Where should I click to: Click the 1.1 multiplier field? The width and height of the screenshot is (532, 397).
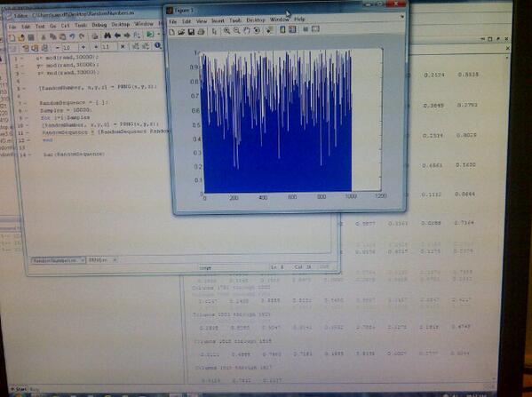click(x=109, y=46)
